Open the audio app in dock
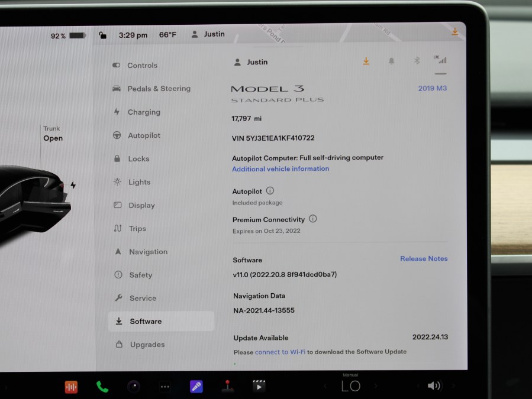 [x=71, y=387]
